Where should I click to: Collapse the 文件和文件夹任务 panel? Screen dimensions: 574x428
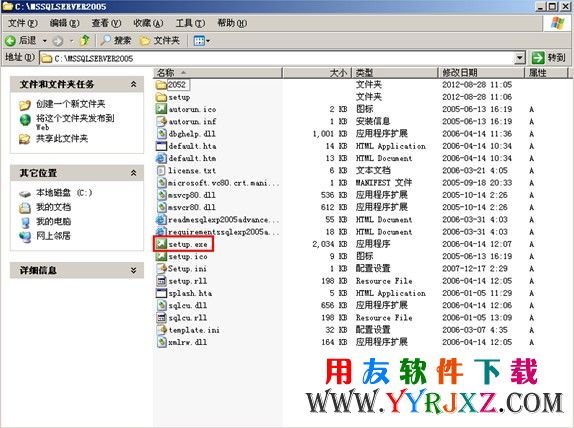click(134, 84)
